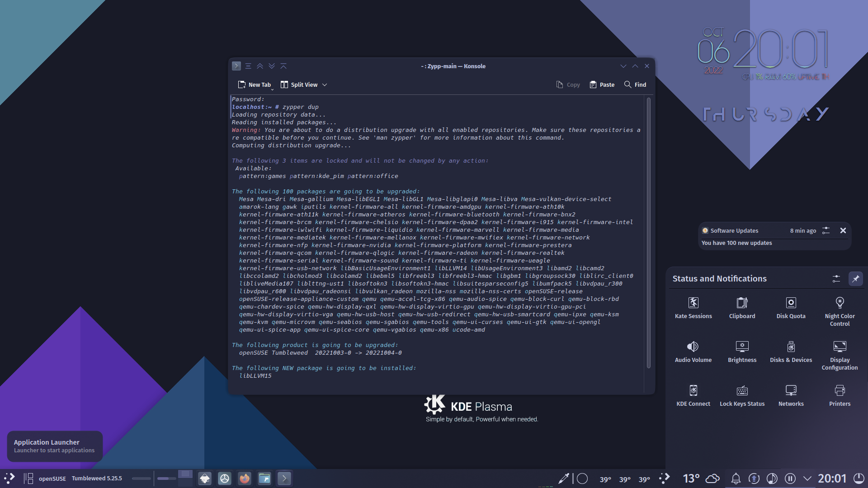Screen dimensions: 868x488
Task: Click the Tumbleweed 5.25.5 label in the panel
Action: [97, 478]
